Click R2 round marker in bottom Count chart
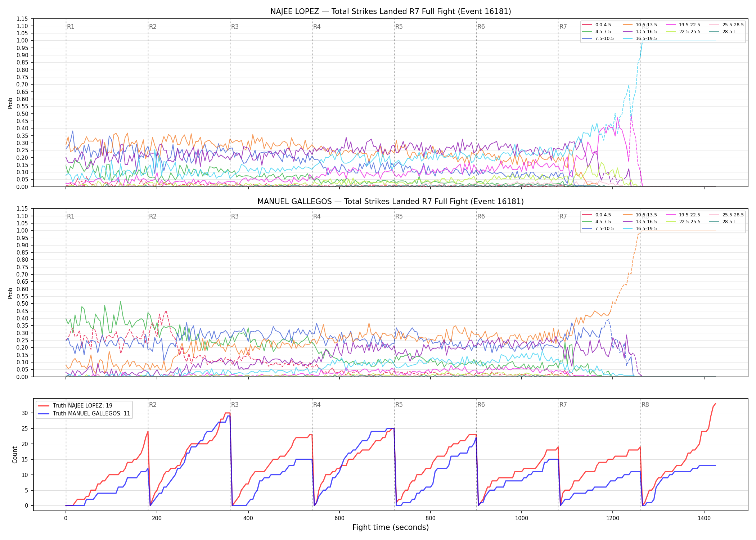Screen dimensions: 756x540 (153, 405)
